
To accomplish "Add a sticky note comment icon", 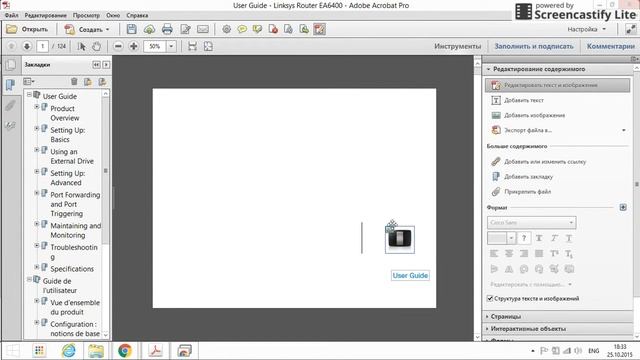I will tap(242, 29).
